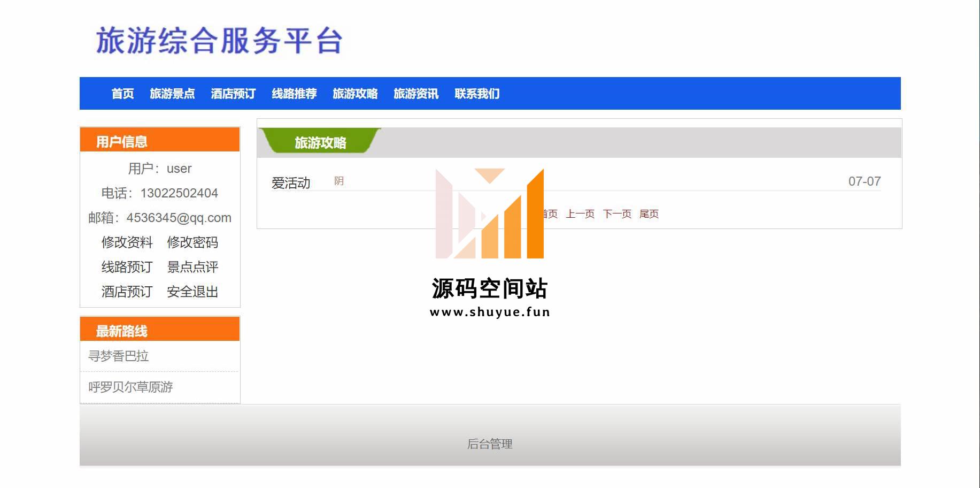980x488 pixels.
Task: Open the 修改密码 link
Action: coord(192,242)
